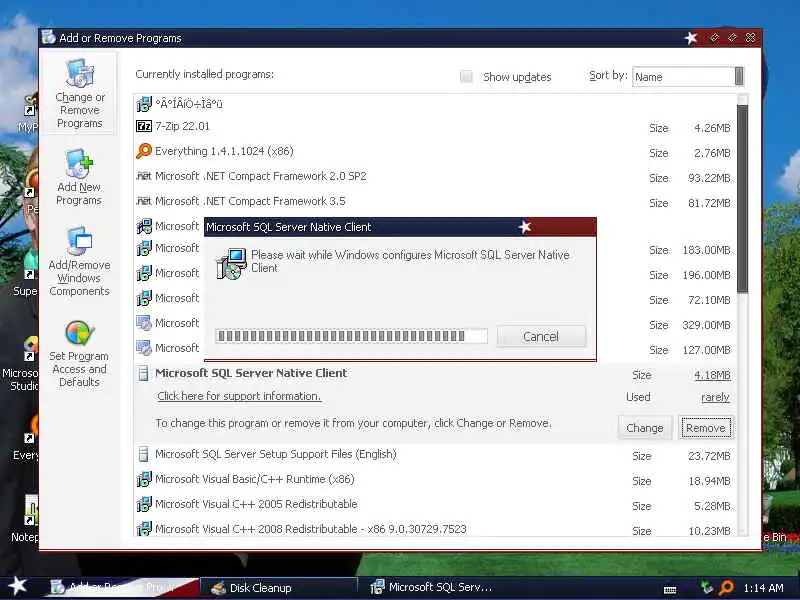Screen dimensions: 800x600
Task: Open the Click here for support information link
Action: point(239,396)
